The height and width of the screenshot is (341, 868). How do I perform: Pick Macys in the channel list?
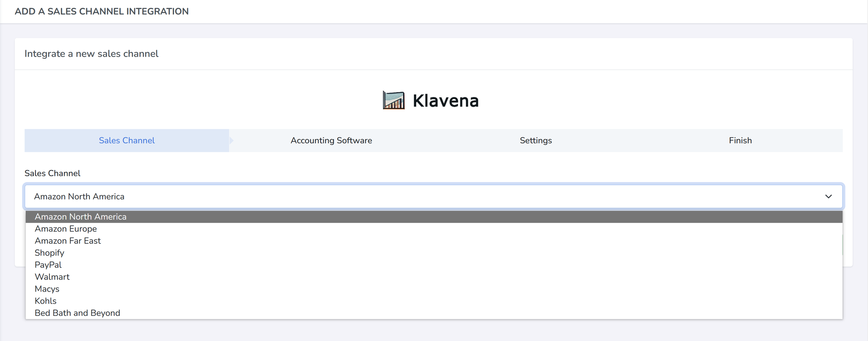[x=434, y=289]
